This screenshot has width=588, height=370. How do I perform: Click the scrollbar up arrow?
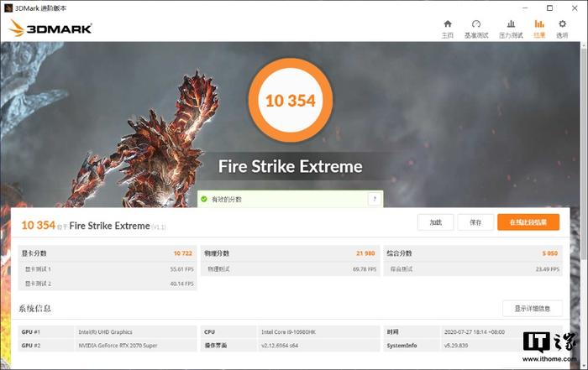pyautogui.click(x=585, y=45)
